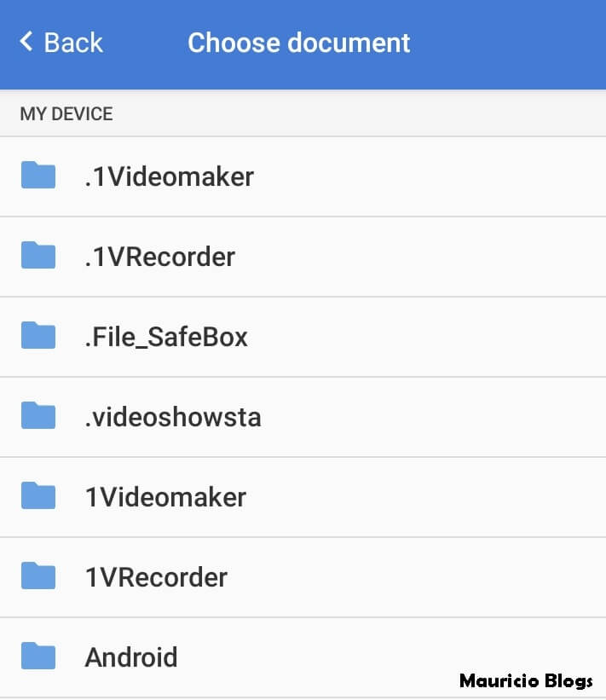Select the Choose document title
The height and width of the screenshot is (700, 606).
[x=299, y=43]
